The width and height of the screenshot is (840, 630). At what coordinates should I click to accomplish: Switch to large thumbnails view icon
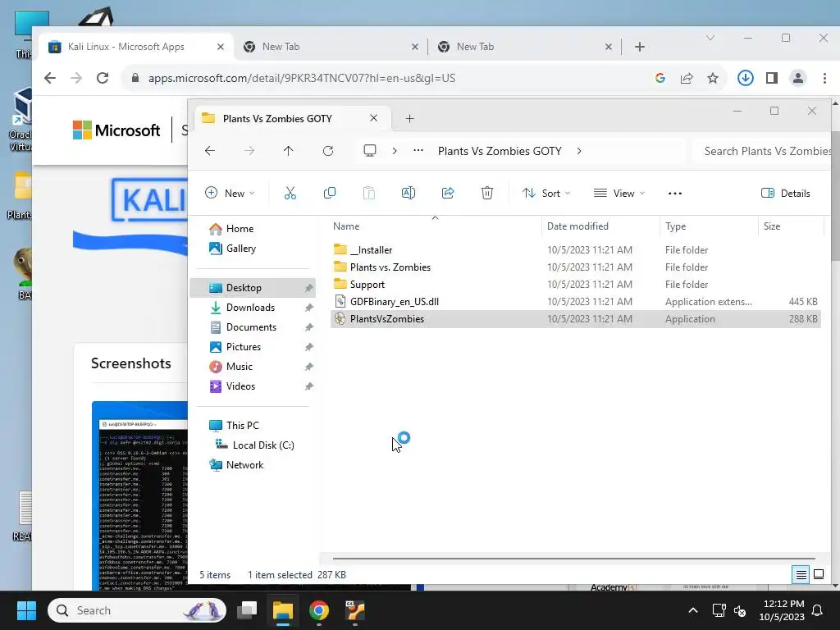click(819, 575)
